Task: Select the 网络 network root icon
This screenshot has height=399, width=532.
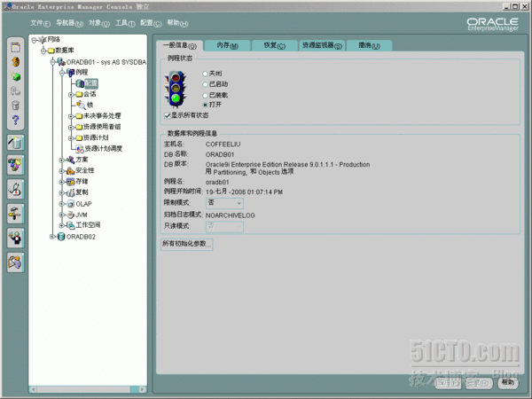Action: pyautogui.click(x=43, y=40)
